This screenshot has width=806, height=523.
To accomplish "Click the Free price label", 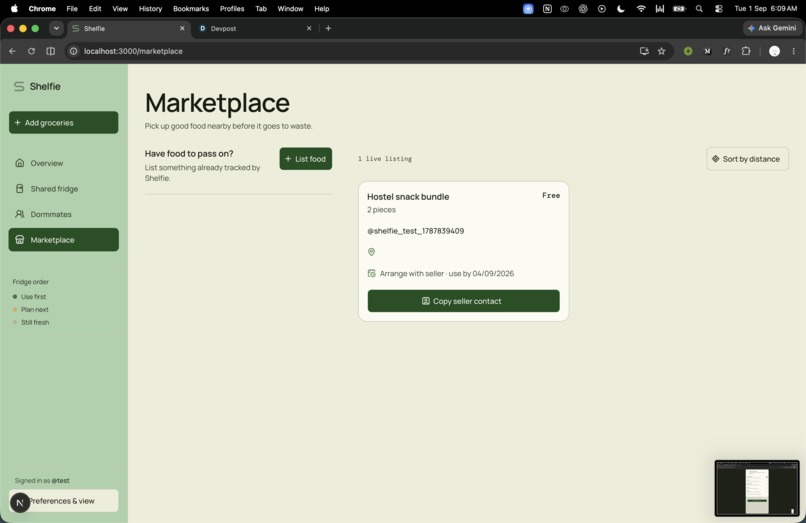I will pos(551,195).
